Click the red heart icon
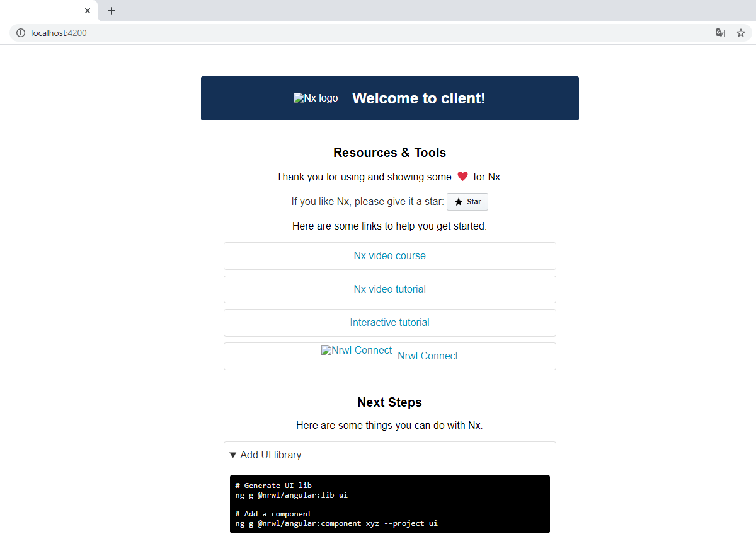 click(x=462, y=177)
